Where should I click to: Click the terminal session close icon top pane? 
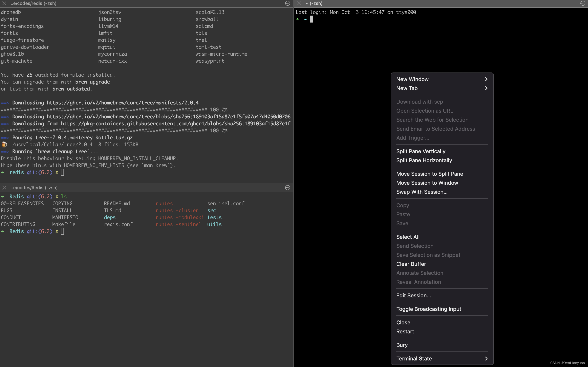tap(5, 3)
